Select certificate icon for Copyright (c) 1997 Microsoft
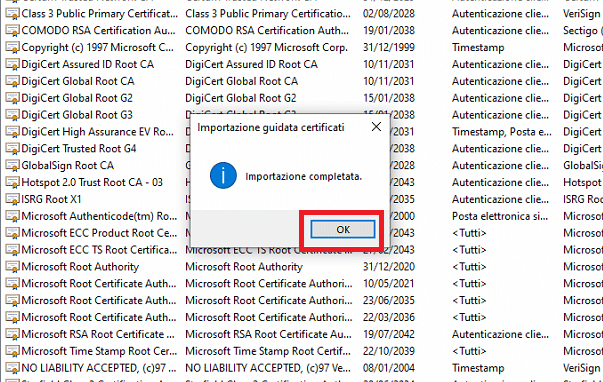 tap(12, 48)
